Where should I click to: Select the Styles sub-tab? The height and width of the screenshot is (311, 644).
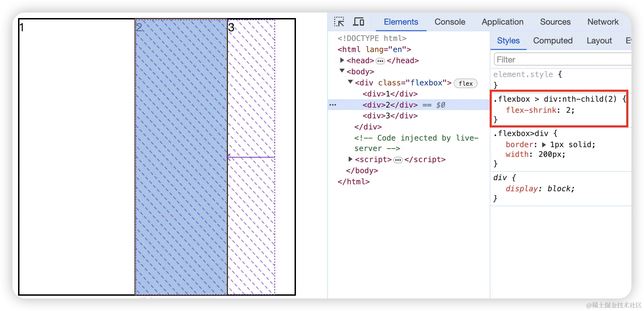(508, 41)
